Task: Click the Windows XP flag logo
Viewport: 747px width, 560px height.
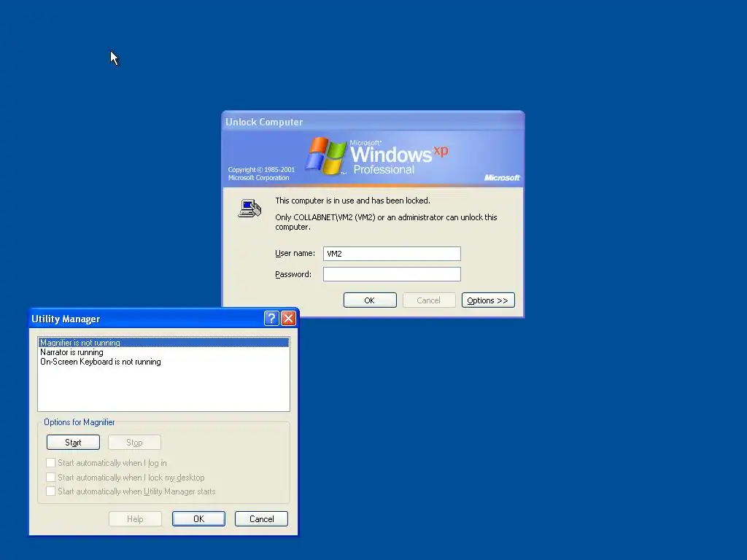Action: (x=326, y=156)
